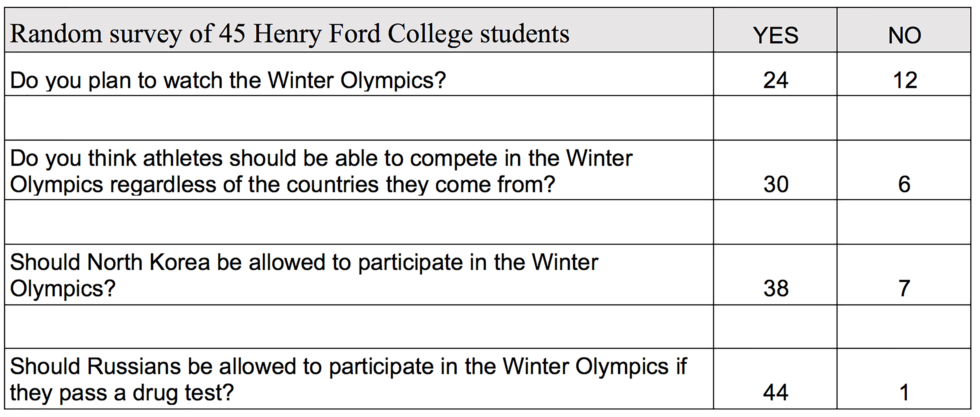This screenshot has width=980, height=417.
Task: Click empty NO cell below value 7
Action: pyautogui.click(x=904, y=326)
